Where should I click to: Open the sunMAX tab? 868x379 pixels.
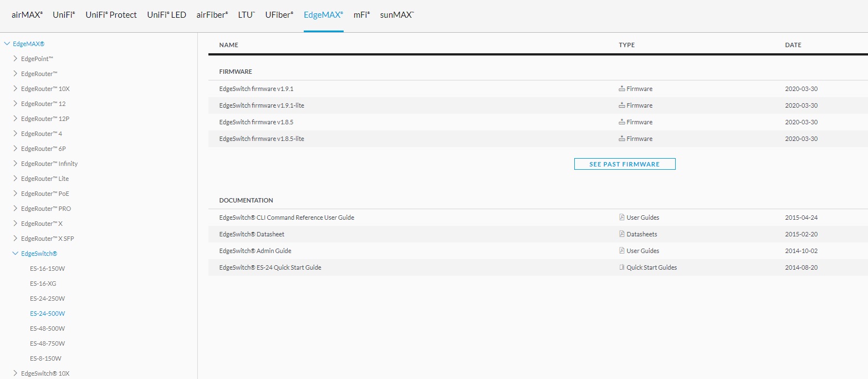click(397, 15)
